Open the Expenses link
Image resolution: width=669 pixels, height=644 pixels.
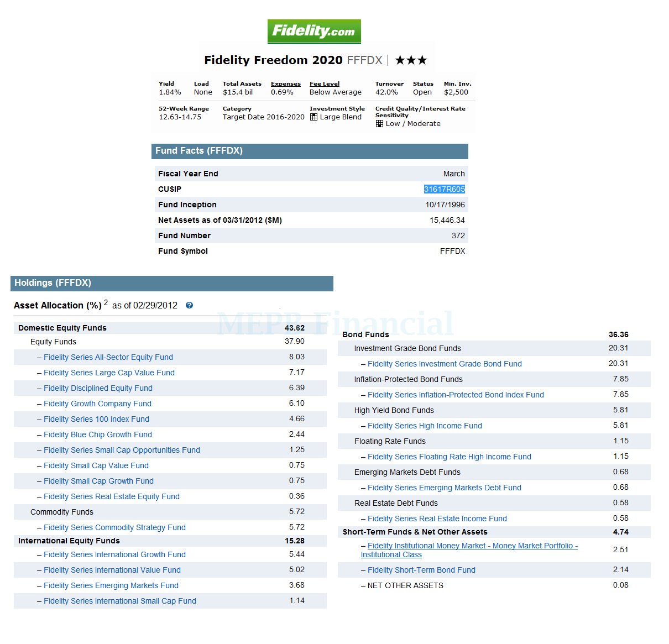click(x=286, y=84)
